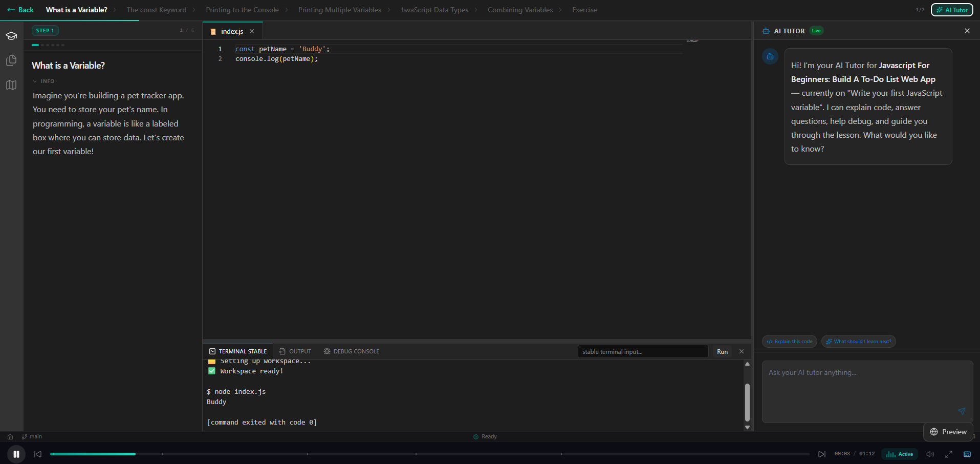Click the STEP 1 badge

point(45,31)
